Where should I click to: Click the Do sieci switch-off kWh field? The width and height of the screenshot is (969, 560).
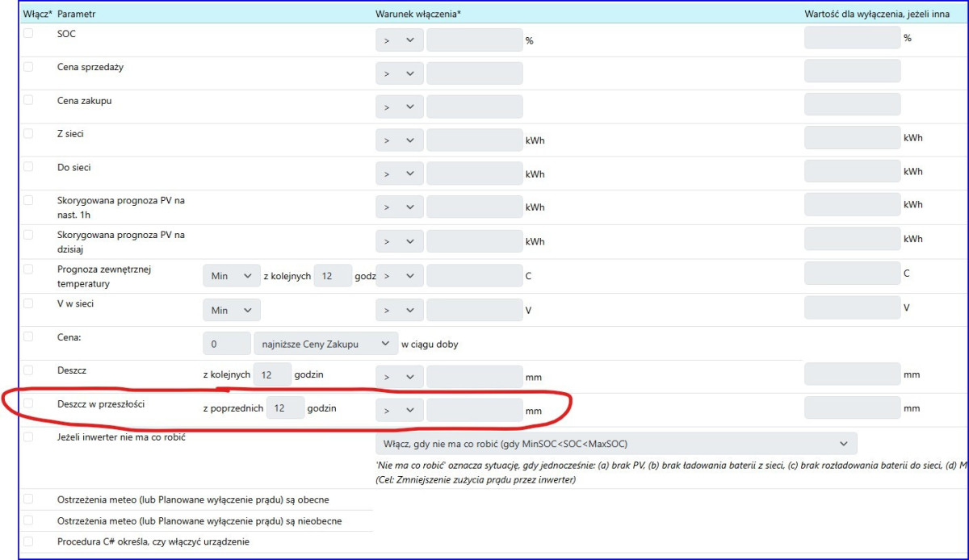(x=852, y=171)
